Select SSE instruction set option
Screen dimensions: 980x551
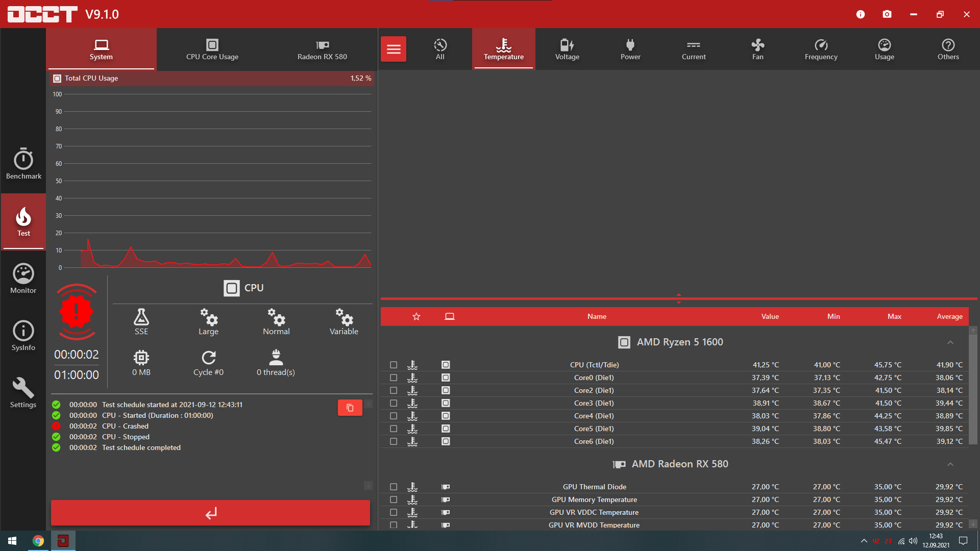point(141,321)
